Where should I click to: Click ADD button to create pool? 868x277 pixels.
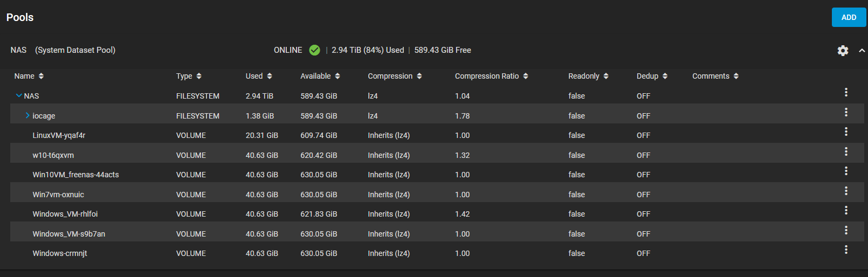pos(849,17)
